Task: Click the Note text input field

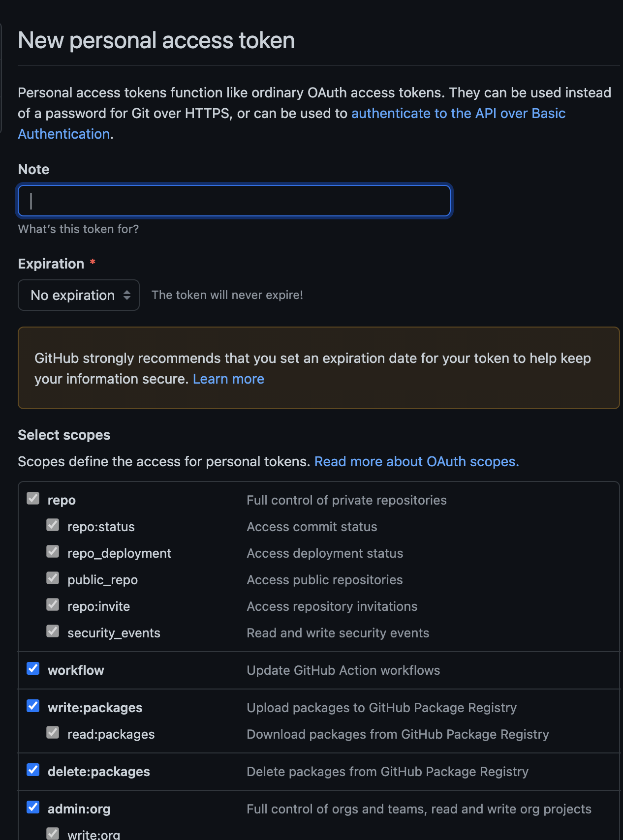Action: tap(234, 201)
